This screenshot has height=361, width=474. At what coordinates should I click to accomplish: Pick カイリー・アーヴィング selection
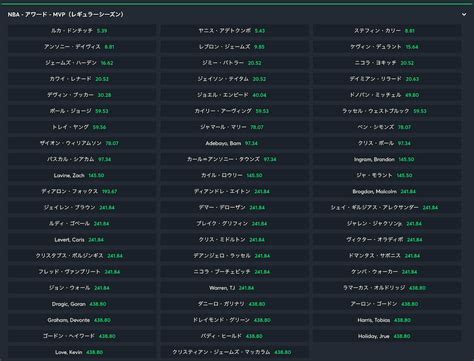tap(234, 111)
